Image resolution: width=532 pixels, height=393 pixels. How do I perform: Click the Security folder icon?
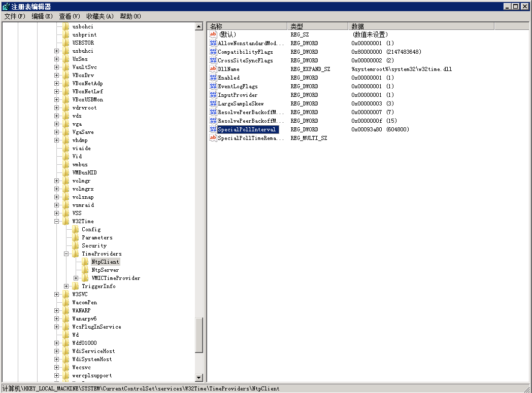76,245
